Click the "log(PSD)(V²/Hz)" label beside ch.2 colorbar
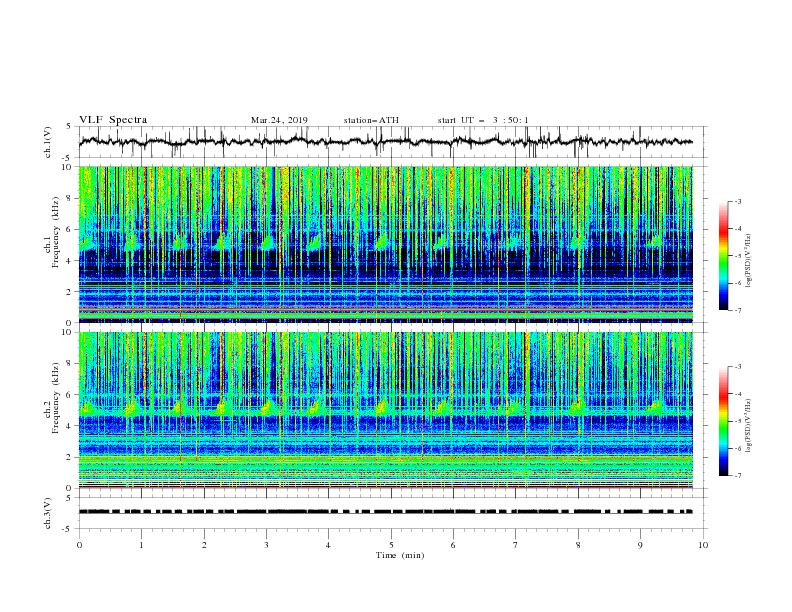The height and width of the screenshot is (612, 792). (x=749, y=425)
